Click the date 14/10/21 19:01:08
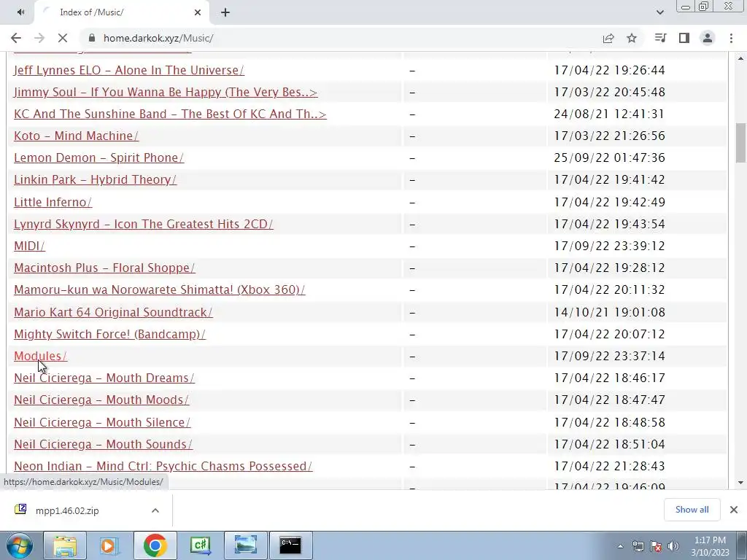The image size is (747, 560). [x=609, y=312]
